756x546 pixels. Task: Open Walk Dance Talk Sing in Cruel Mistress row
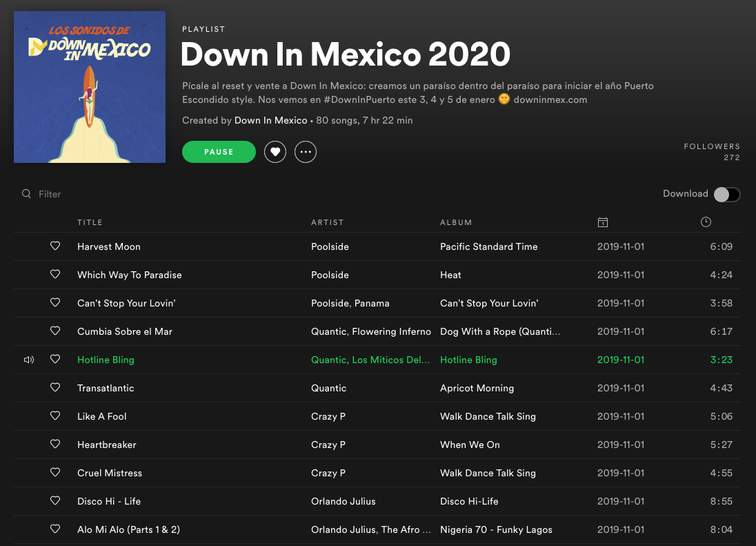(488, 473)
